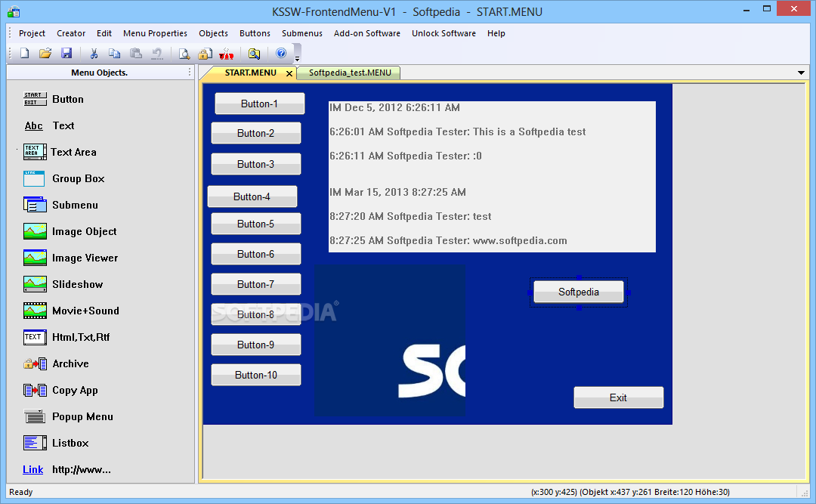816x504 pixels.
Task: Select the Slideshow object
Action: (63, 284)
